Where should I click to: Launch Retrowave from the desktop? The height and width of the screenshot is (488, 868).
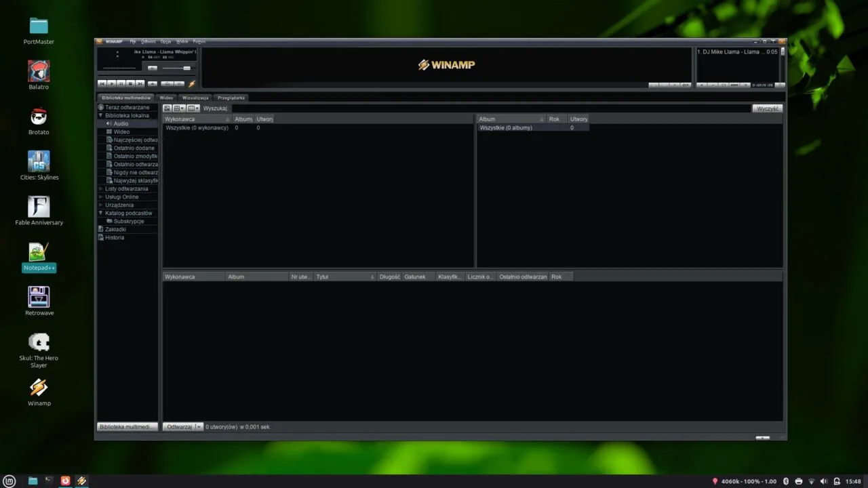point(39,302)
